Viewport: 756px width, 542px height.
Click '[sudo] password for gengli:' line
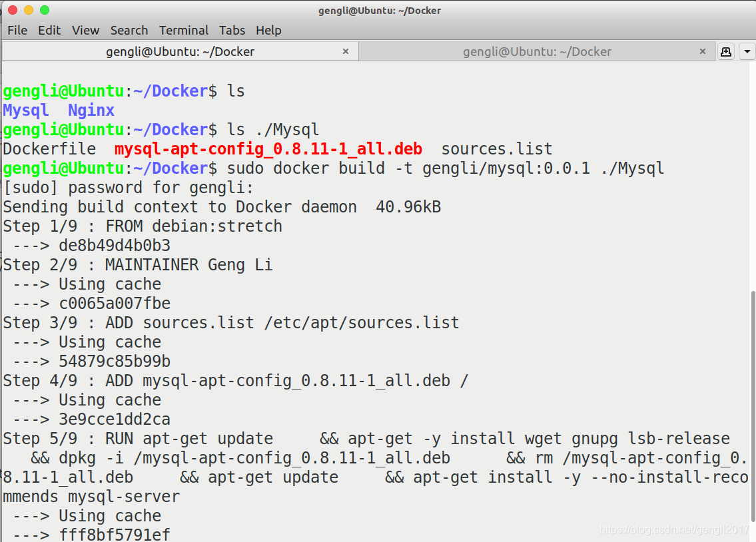(129, 187)
